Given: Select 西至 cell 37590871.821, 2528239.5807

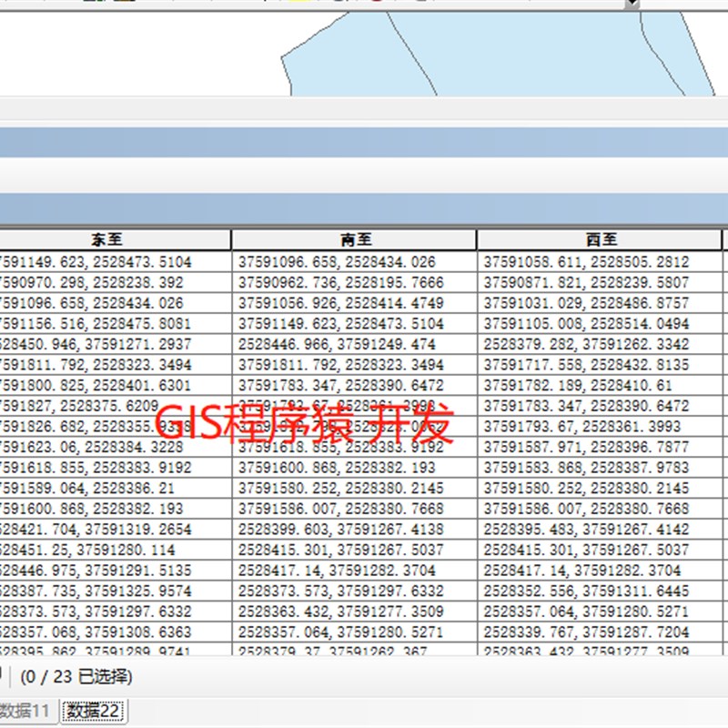Looking at the screenshot, I should pyautogui.click(x=600, y=282).
